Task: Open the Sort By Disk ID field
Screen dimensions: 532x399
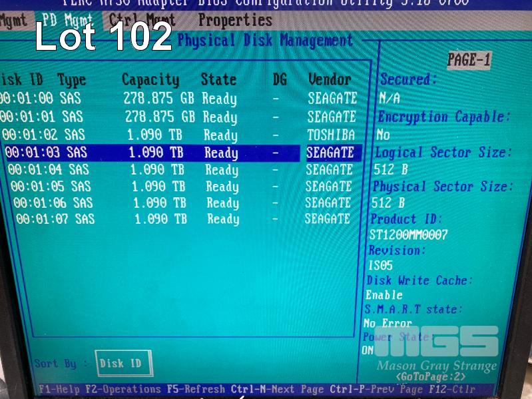Action: [x=121, y=364]
